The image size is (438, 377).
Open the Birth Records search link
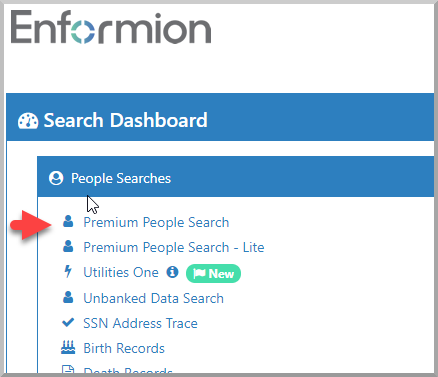124,348
